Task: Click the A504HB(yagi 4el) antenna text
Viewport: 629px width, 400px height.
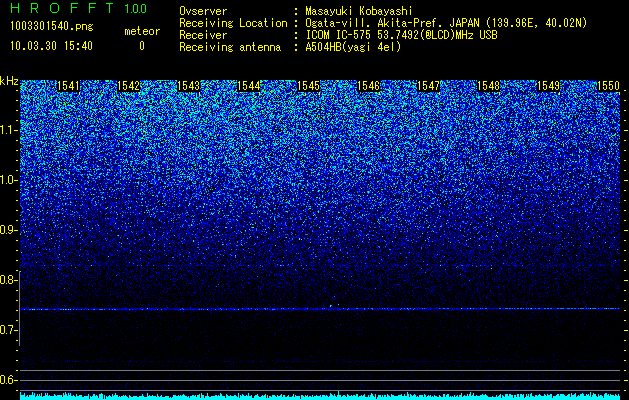Action: pos(353,47)
